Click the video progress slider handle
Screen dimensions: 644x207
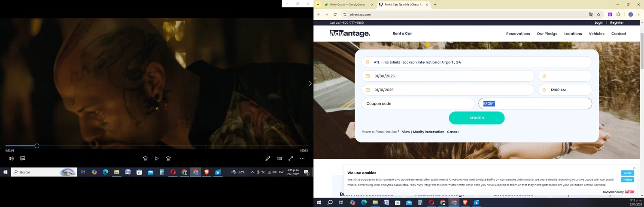click(37, 146)
